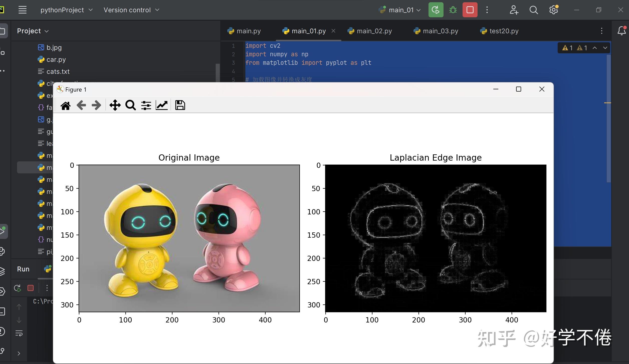Go to previous highlighted warning arrow
Screen dimensions: 629x364
coord(595,48)
